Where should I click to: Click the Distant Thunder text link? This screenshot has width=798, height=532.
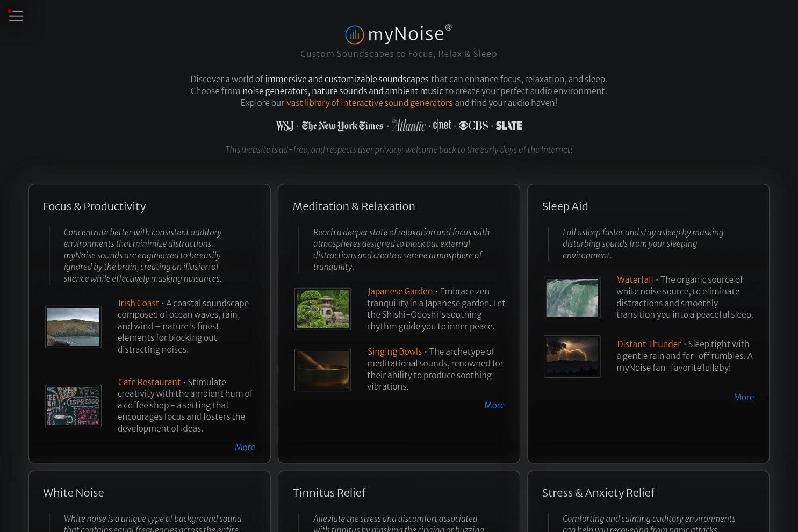[x=649, y=344]
